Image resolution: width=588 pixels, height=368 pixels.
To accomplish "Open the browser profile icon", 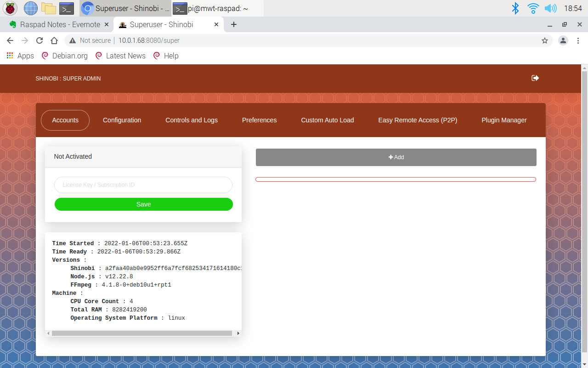I will coord(563,40).
